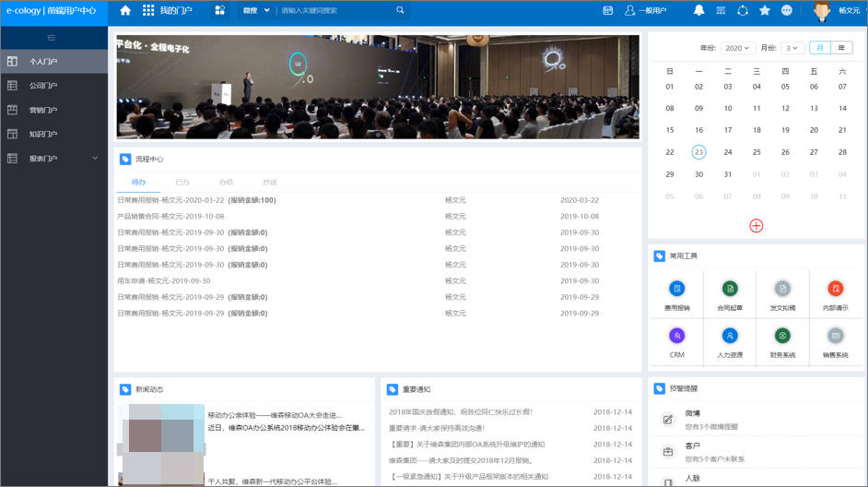
Task: Open the 重要请求 notice link
Action: pyautogui.click(x=437, y=428)
